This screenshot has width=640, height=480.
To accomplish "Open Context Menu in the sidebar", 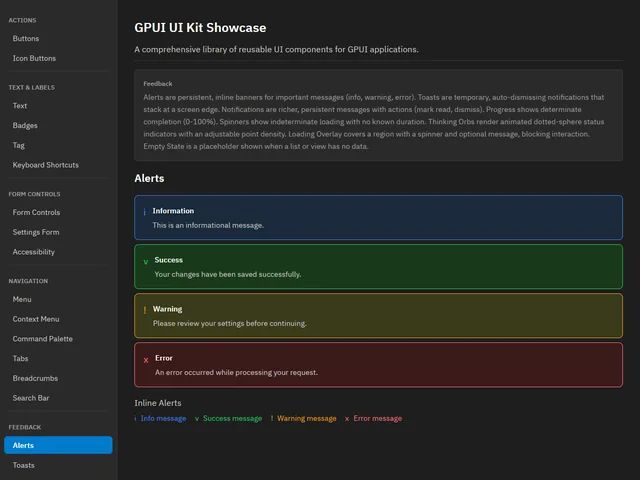I will [58, 319].
